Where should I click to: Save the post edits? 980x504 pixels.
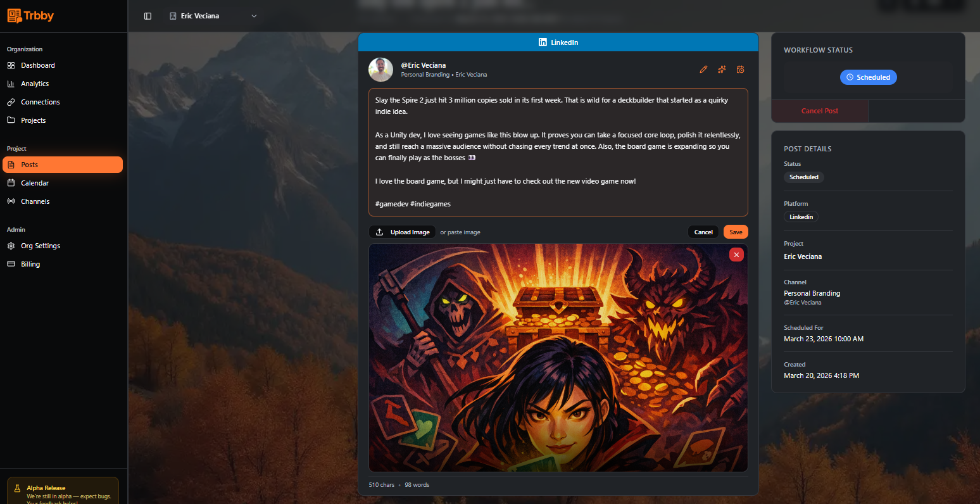coord(736,232)
